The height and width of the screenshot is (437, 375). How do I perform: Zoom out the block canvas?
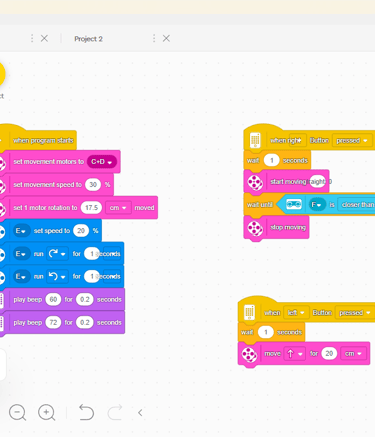[x=17, y=413]
